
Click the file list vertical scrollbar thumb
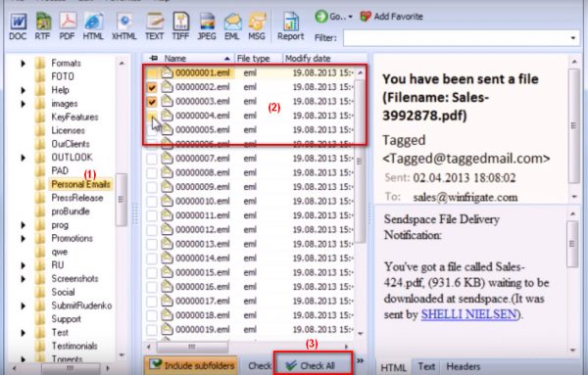pos(360,162)
